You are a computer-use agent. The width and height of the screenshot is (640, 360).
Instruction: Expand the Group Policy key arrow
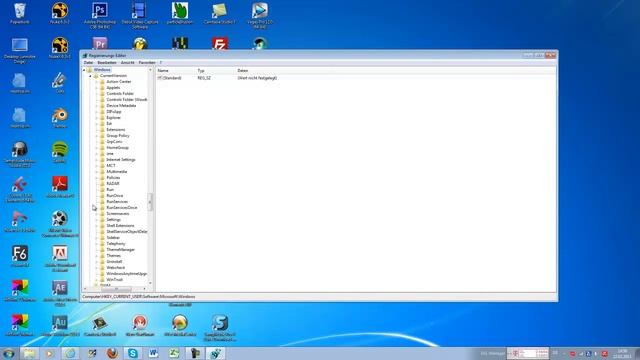97,136
